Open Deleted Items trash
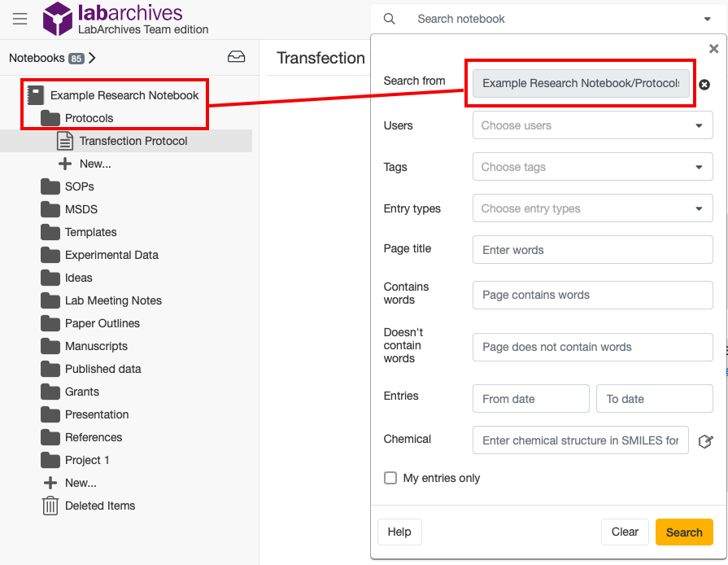The image size is (728, 565). tap(50, 506)
